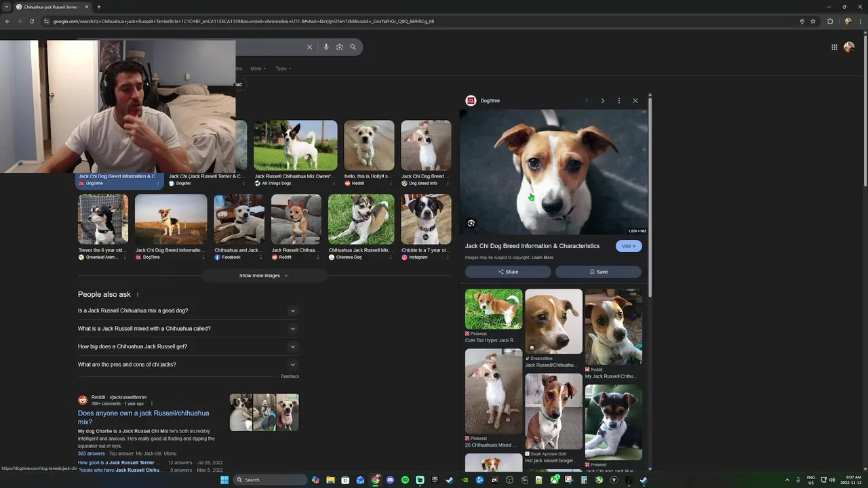The image size is (868, 488).
Task: Search inside image with Lens icon
Action: click(471, 223)
